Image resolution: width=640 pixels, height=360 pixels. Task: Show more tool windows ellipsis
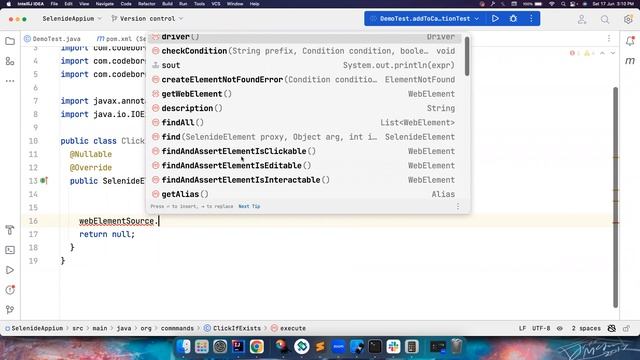[x=10, y=81]
